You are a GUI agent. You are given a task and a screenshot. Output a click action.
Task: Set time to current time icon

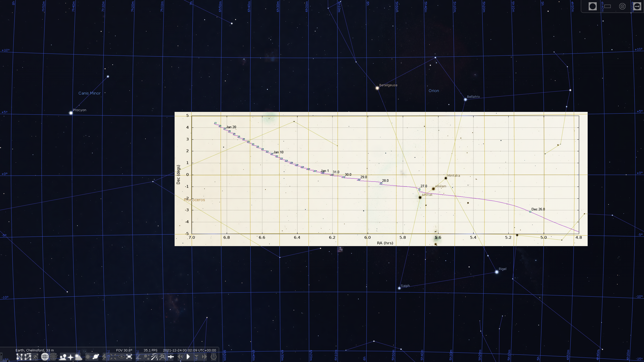point(196,357)
